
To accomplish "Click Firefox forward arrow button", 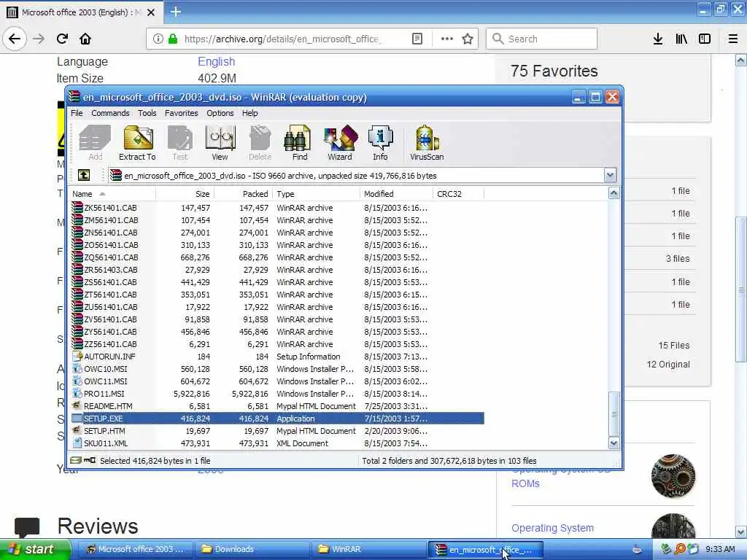I will coord(39,39).
